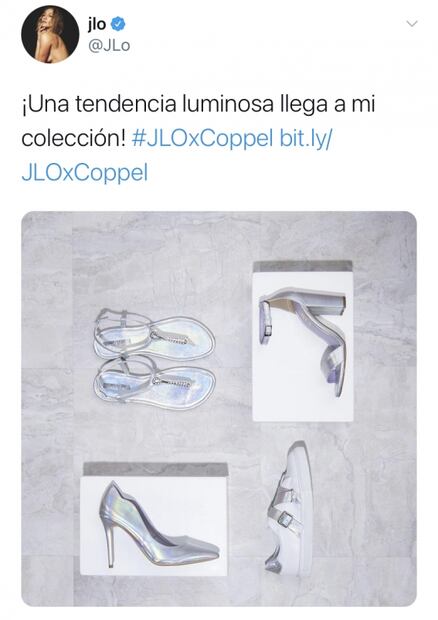Click the block-heel sandal on white pedestal
Screen dimensions: 438x620
(x=304, y=342)
